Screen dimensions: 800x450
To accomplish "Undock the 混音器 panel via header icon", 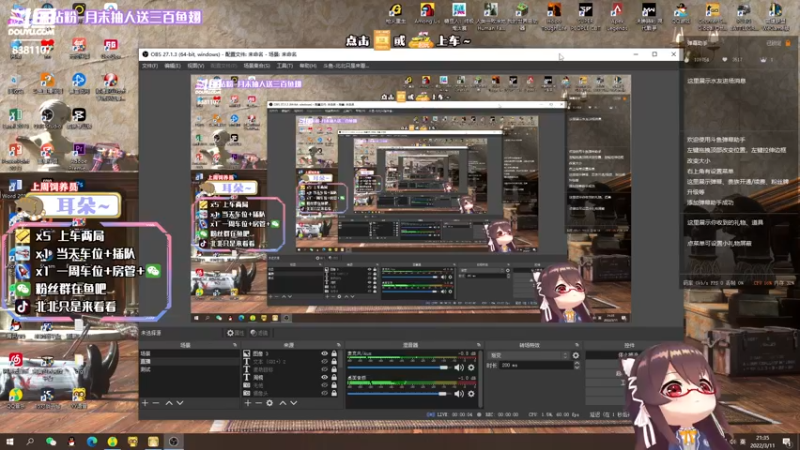I will coord(479,345).
